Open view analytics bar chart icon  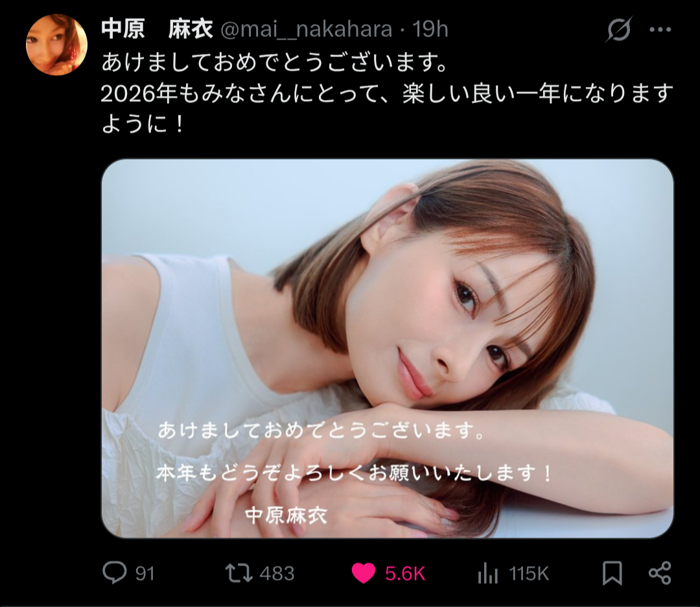coord(487,573)
